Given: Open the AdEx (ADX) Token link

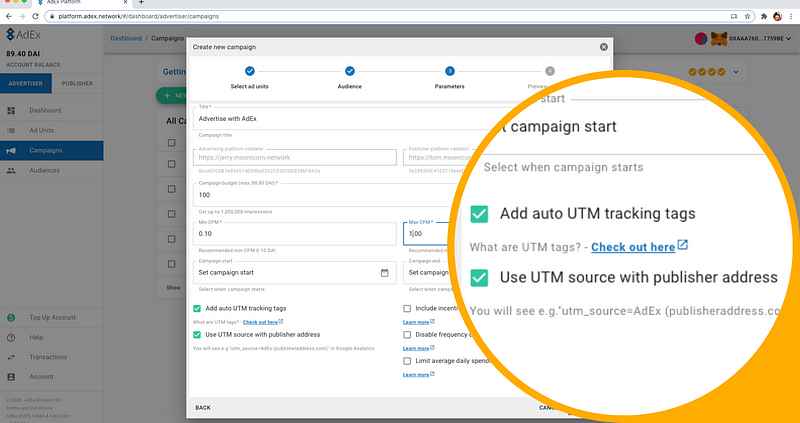Looking at the screenshot, I should 26,416.
